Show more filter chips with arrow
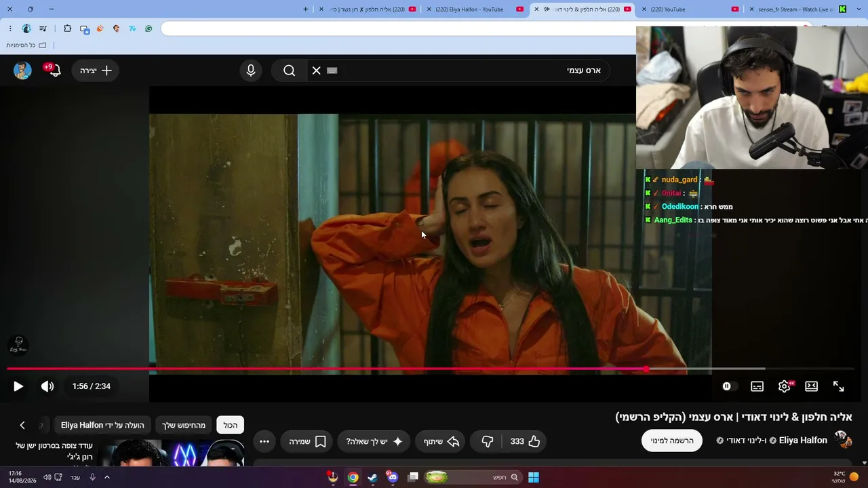 22,425
